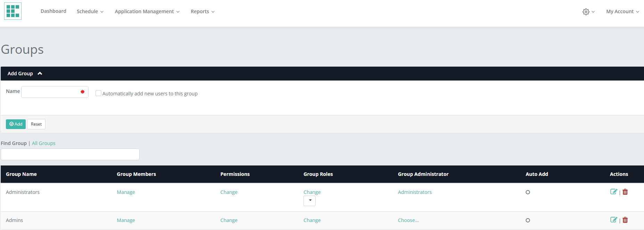The height and width of the screenshot is (230, 644).
Task: Toggle Auto Add for Administrators group
Action: click(528, 192)
